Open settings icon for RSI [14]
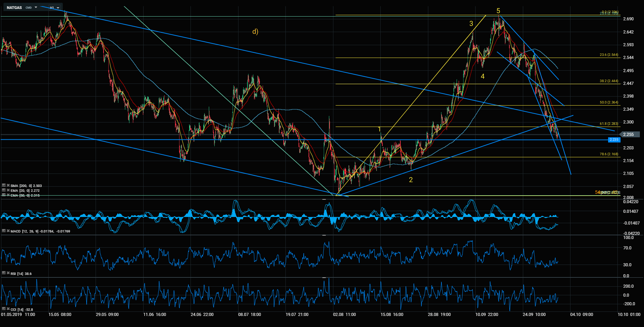 4,273
